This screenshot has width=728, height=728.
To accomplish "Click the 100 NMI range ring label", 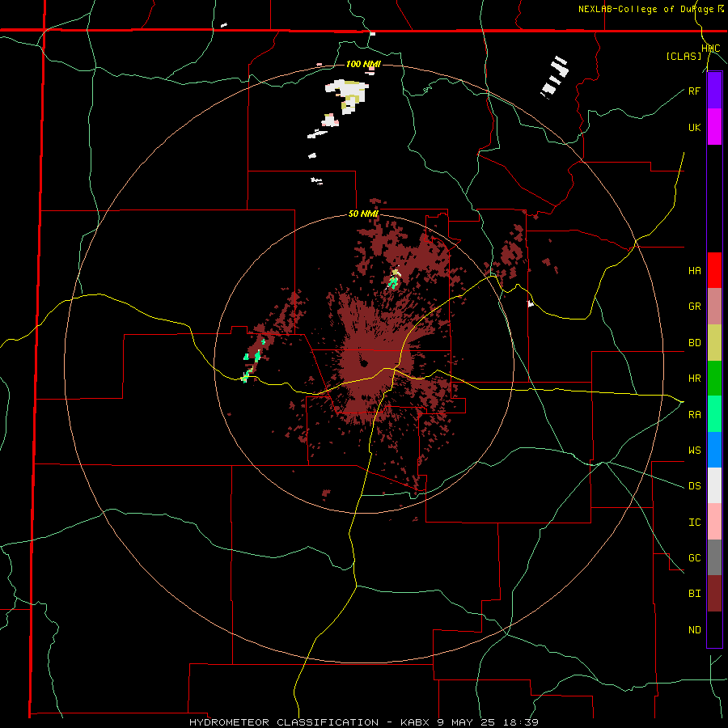I will 363,64.
